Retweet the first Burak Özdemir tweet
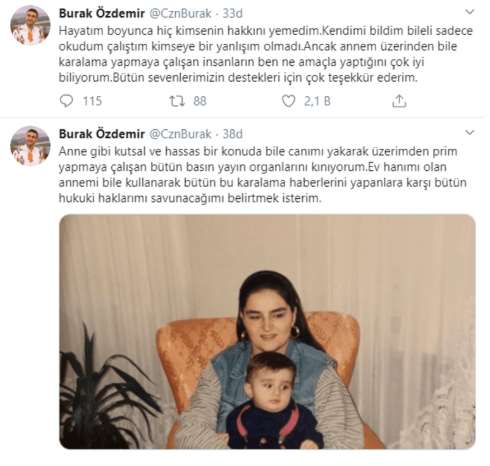The height and width of the screenshot is (466, 490). point(177,101)
